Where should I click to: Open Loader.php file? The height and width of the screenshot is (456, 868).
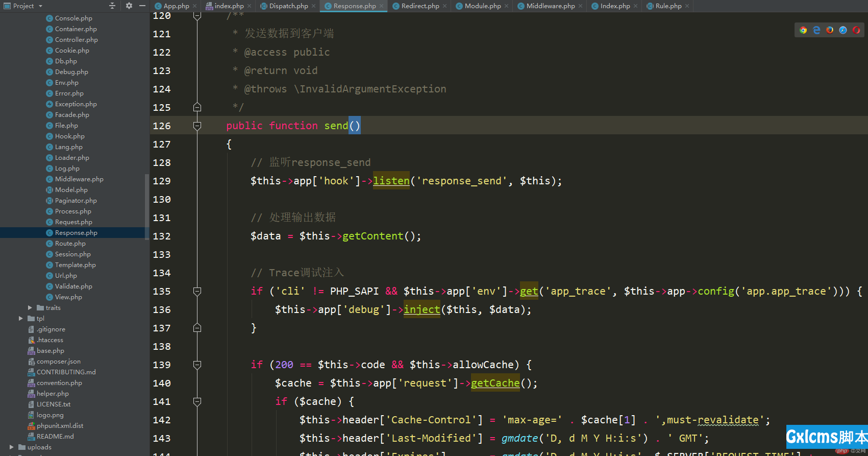coord(72,158)
